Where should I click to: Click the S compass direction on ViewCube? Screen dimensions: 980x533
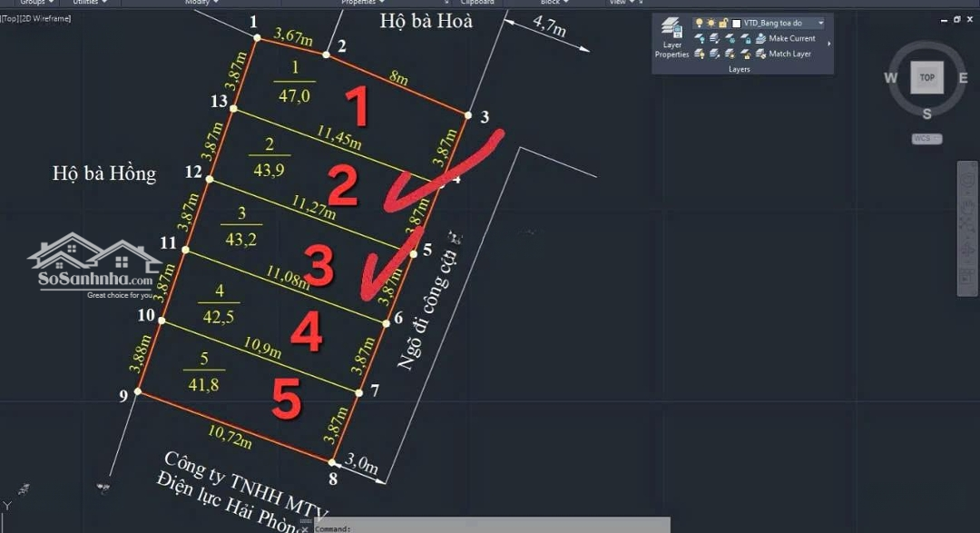click(x=926, y=114)
